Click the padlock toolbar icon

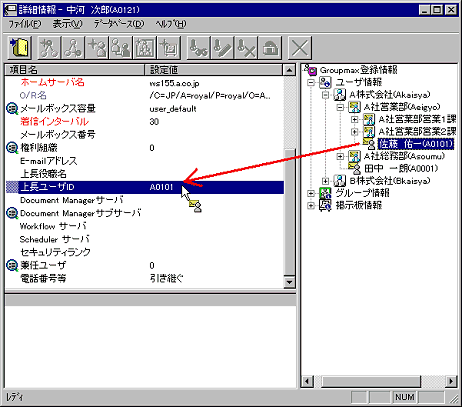point(270,48)
